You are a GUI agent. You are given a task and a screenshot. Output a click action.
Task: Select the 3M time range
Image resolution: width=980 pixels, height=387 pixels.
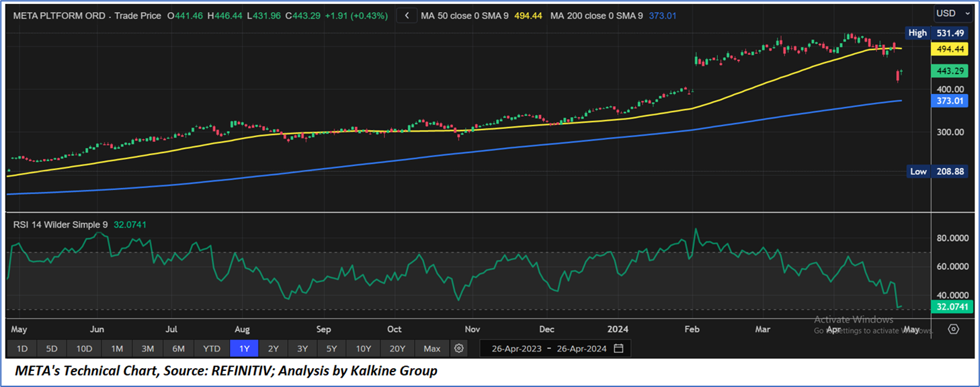[x=148, y=348]
